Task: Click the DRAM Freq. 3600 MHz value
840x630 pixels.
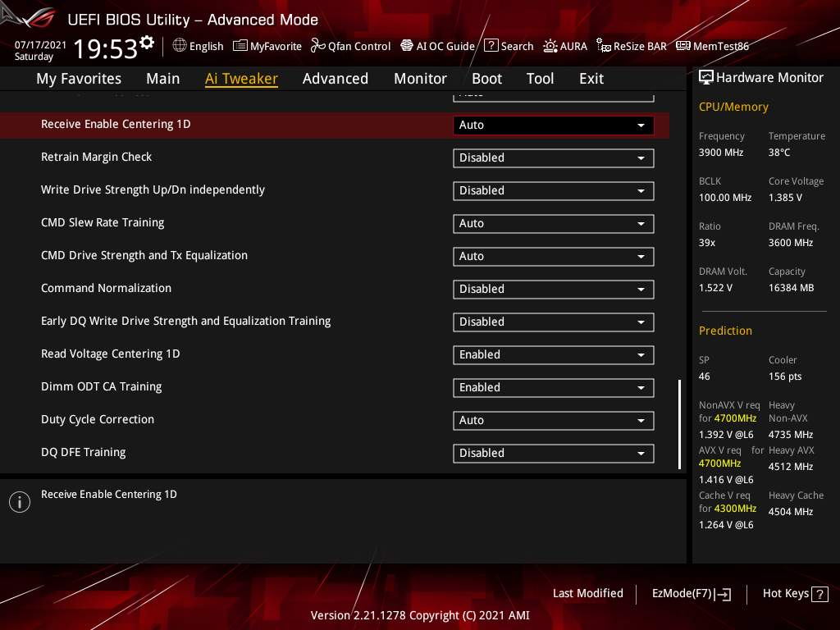Action: click(791, 243)
